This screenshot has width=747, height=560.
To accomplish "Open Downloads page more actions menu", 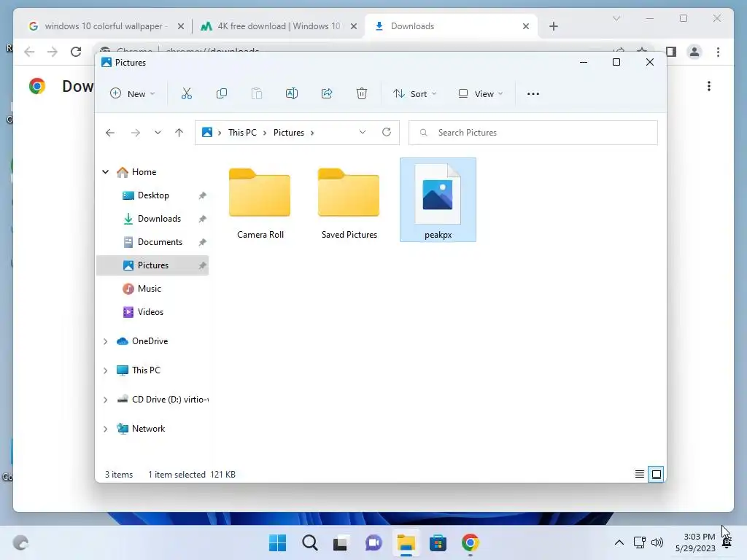I will [709, 86].
